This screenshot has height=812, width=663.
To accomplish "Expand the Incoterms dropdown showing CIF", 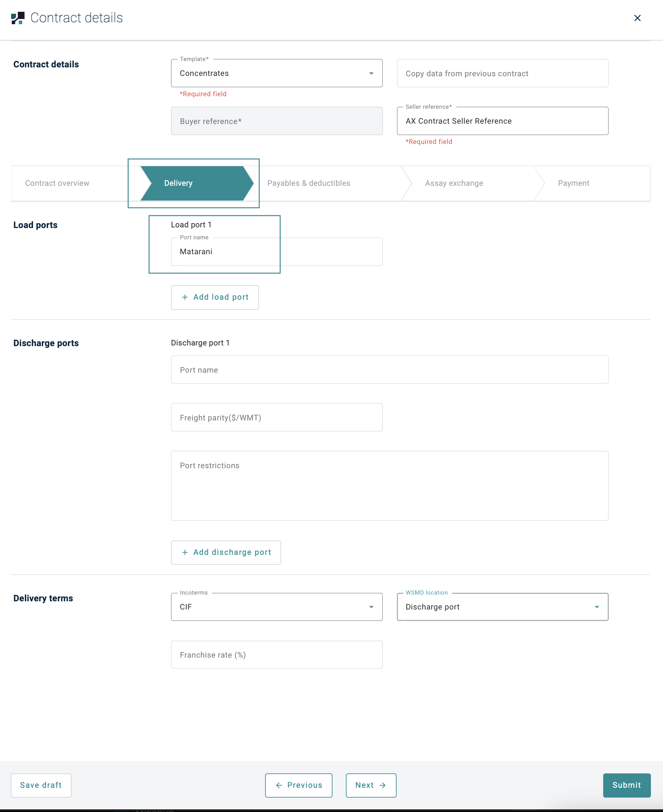I will click(x=277, y=607).
